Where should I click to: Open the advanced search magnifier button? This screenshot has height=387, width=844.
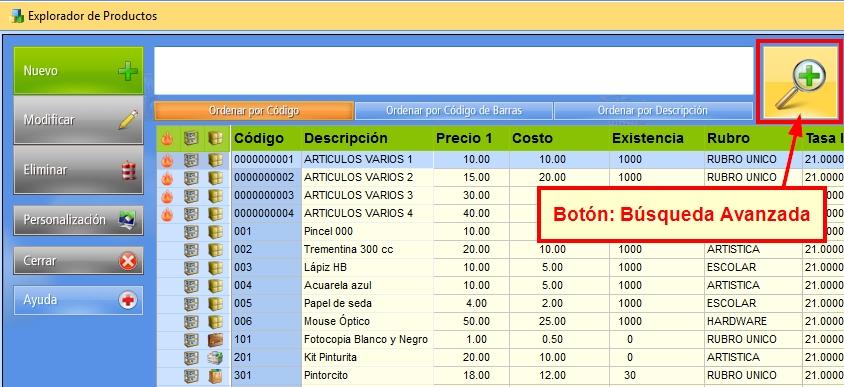[800, 82]
